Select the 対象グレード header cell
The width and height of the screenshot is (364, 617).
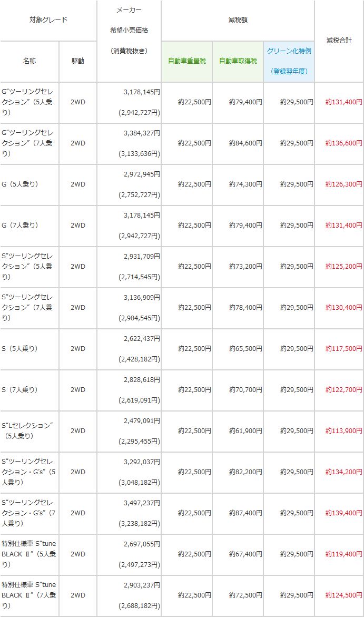click(48, 19)
